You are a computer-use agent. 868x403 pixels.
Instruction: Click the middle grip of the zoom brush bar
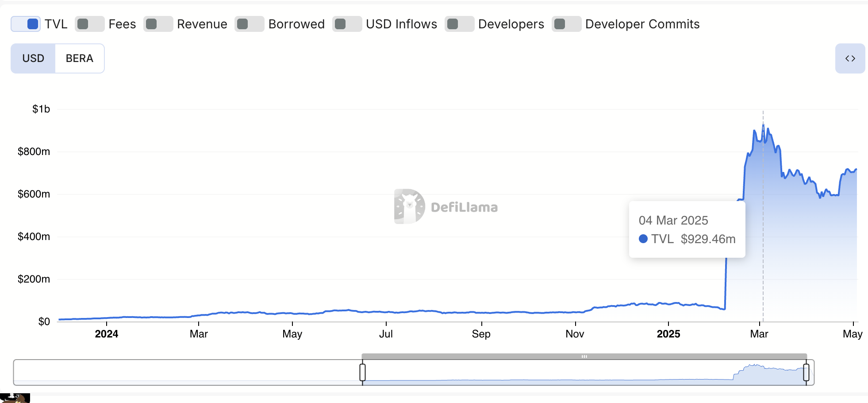coord(585,356)
